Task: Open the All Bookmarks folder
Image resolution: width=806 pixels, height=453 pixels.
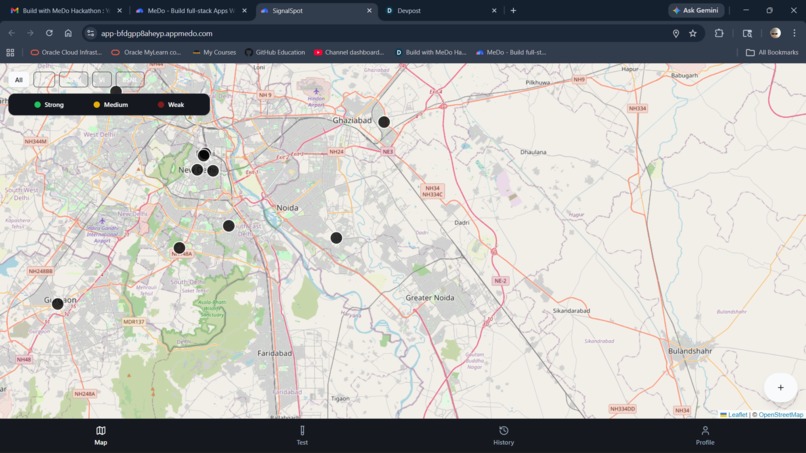Action: pyautogui.click(x=772, y=52)
